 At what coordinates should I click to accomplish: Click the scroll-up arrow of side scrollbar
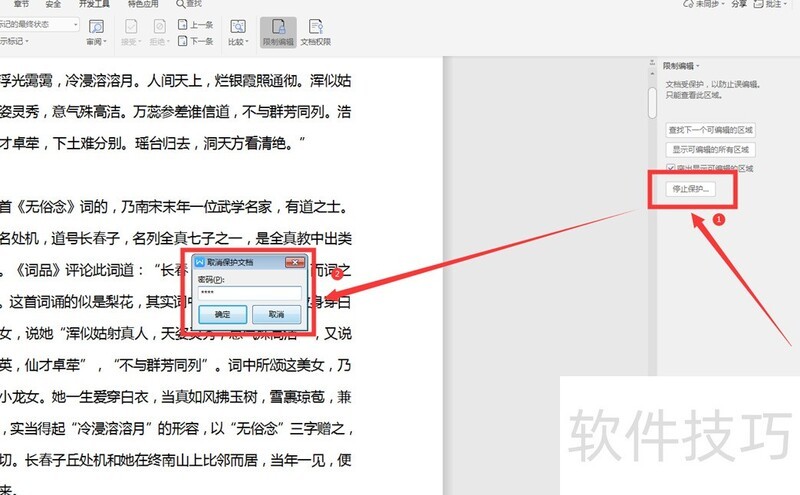pos(652,73)
